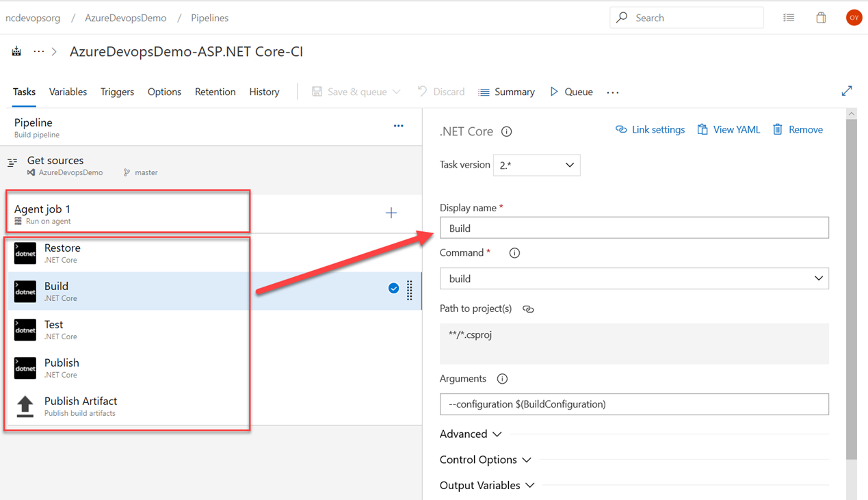Open the Task version dropdown
This screenshot has height=500, width=868.
pos(536,165)
